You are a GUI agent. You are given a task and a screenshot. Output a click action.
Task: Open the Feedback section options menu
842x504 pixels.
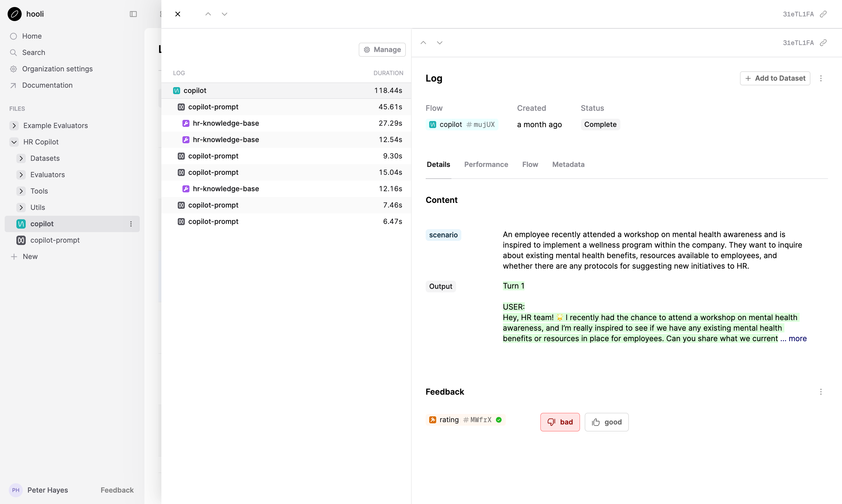pos(821,391)
